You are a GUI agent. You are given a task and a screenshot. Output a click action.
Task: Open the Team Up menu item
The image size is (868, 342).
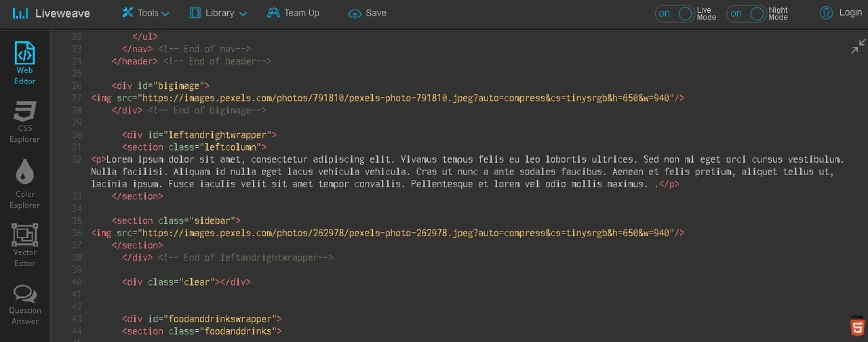click(x=293, y=13)
